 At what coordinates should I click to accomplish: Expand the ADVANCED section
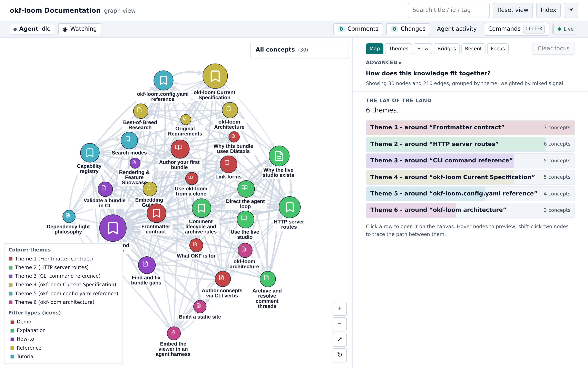coord(384,63)
